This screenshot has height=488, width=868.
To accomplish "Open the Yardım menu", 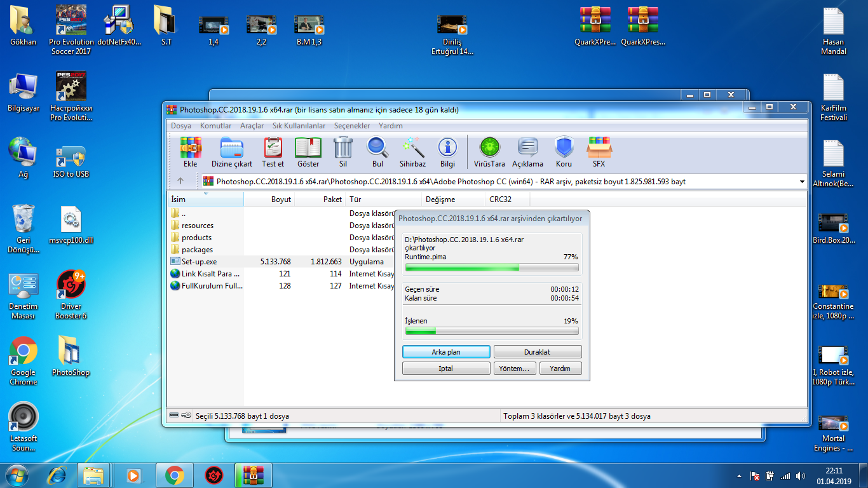I will [391, 126].
